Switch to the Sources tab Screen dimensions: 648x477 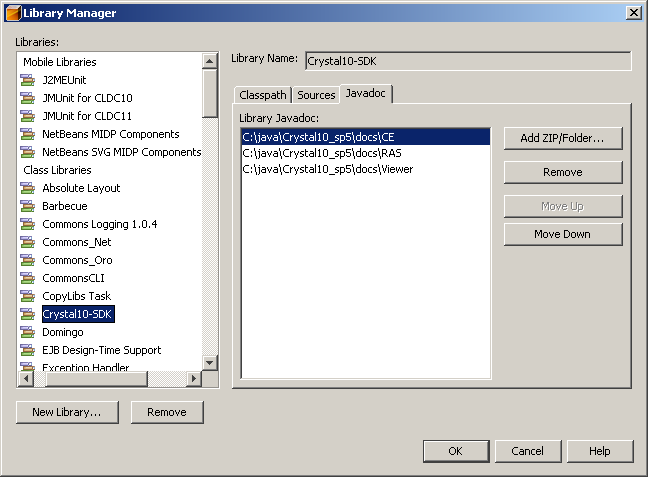click(316, 95)
